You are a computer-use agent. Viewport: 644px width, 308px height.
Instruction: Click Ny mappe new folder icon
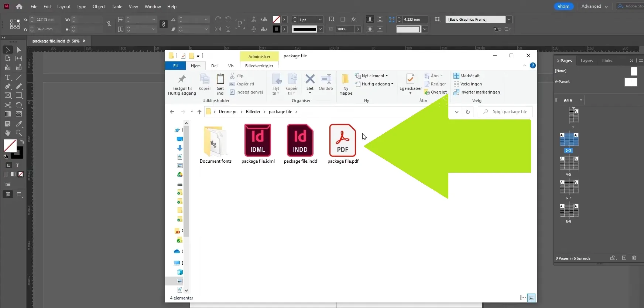345,79
